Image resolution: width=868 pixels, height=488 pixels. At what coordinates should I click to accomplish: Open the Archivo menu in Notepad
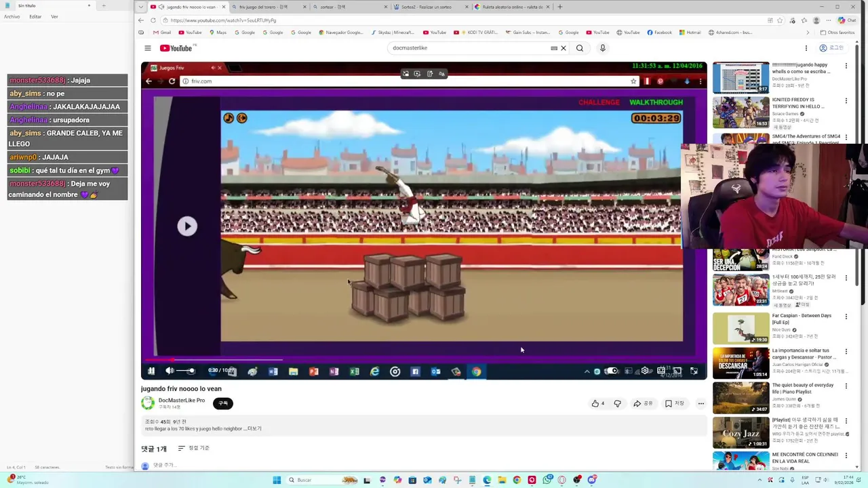point(12,16)
